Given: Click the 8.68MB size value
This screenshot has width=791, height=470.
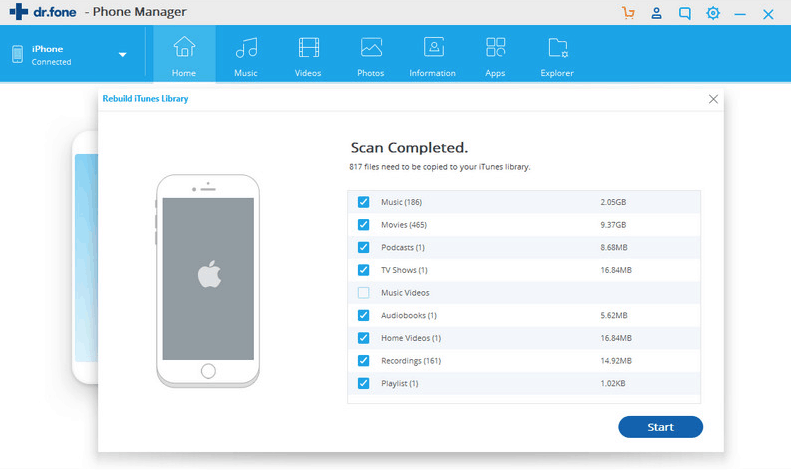Looking at the screenshot, I should tap(614, 247).
